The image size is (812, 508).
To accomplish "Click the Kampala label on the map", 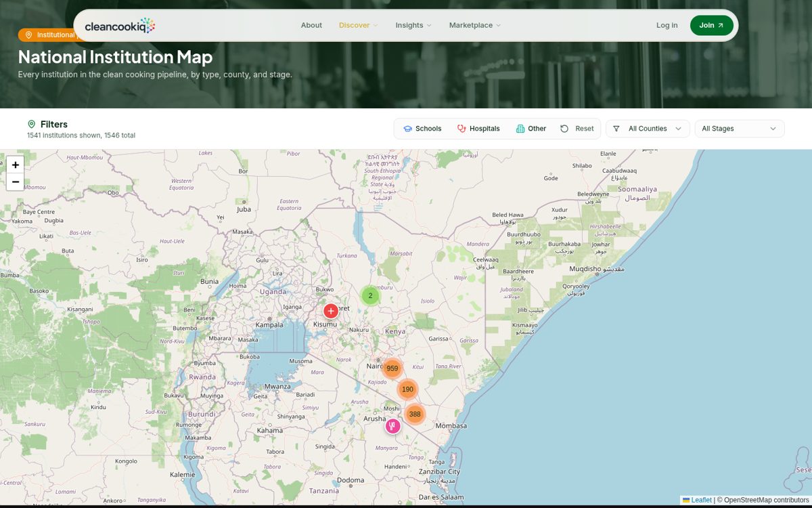I will (269, 325).
